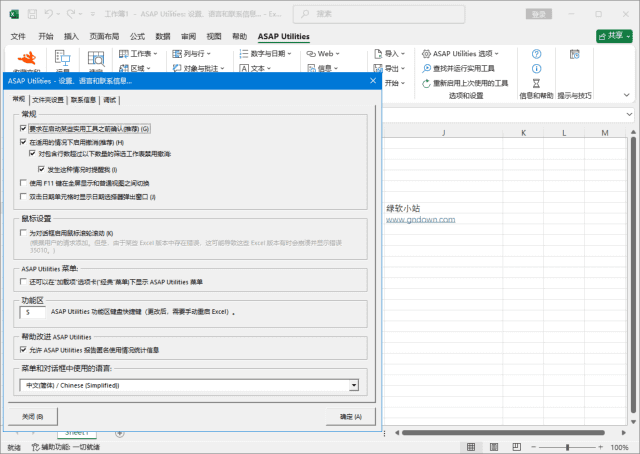The width and height of the screenshot is (640, 454).
Task: Click the ASAP favorites swordfish icon
Action: 27,58
